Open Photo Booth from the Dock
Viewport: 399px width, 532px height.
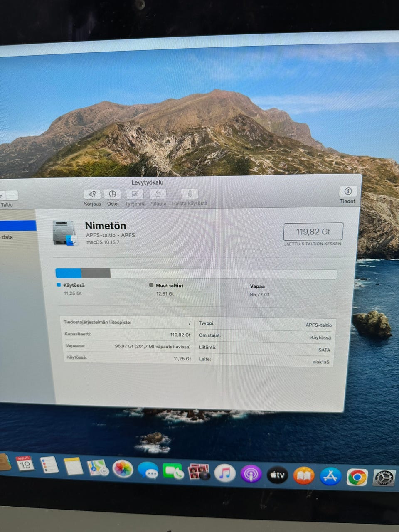(199, 473)
